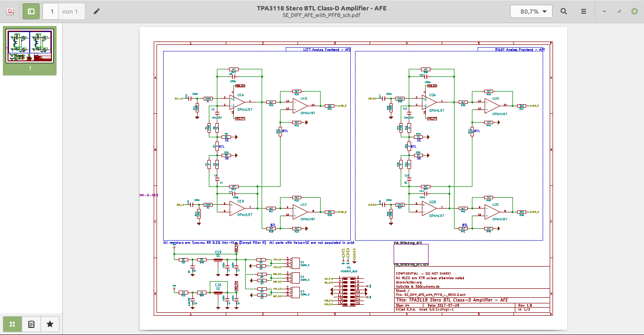This screenshot has height=335, width=644.
Task: Open the search magnifier tool
Action: point(564,11)
